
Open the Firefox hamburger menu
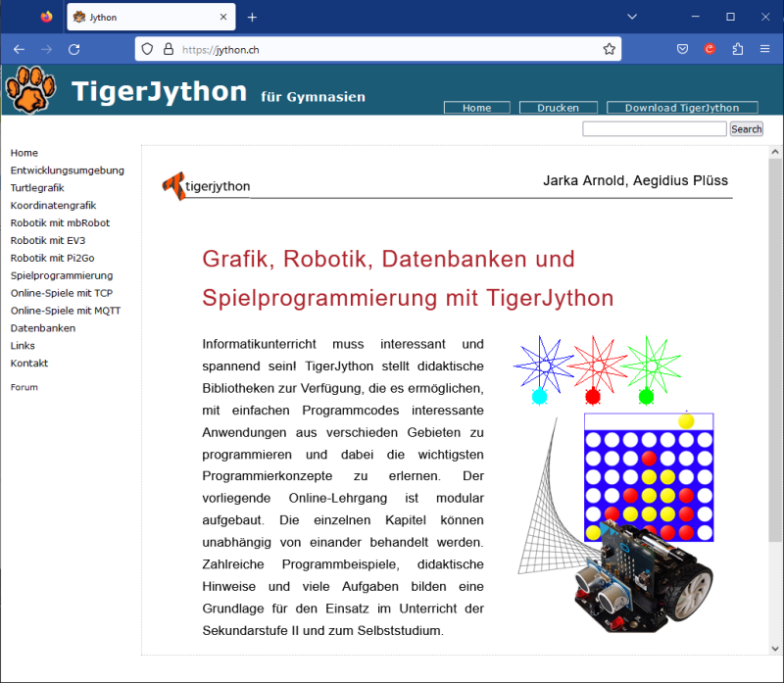point(765,49)
